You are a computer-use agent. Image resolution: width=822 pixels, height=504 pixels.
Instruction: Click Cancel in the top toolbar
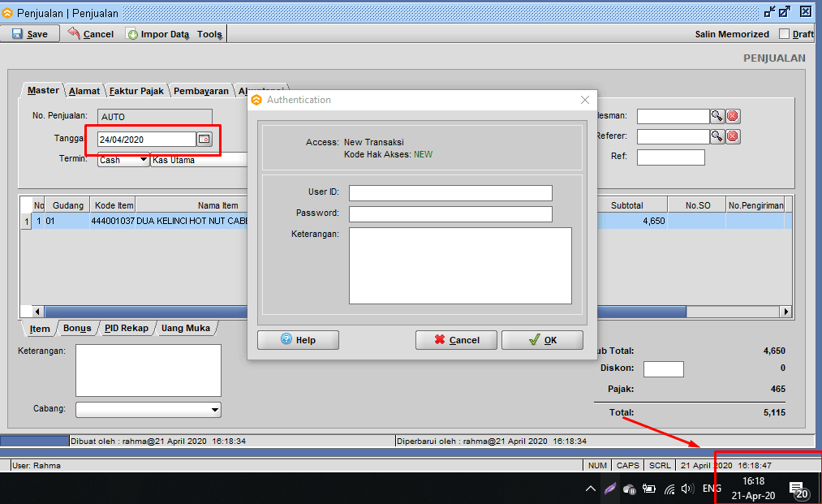pyautogui.click(x=91, y=34)
